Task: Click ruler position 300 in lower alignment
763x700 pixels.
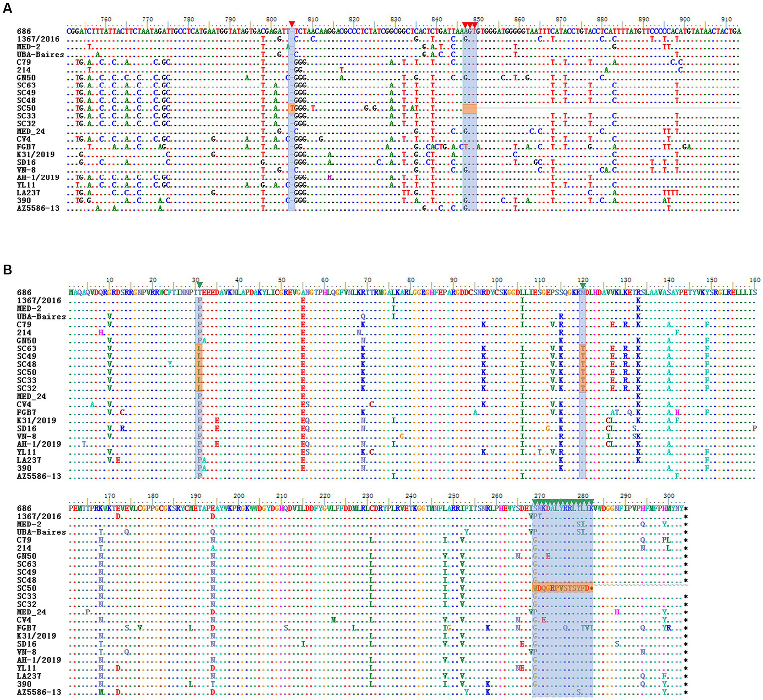Action: 669,496
